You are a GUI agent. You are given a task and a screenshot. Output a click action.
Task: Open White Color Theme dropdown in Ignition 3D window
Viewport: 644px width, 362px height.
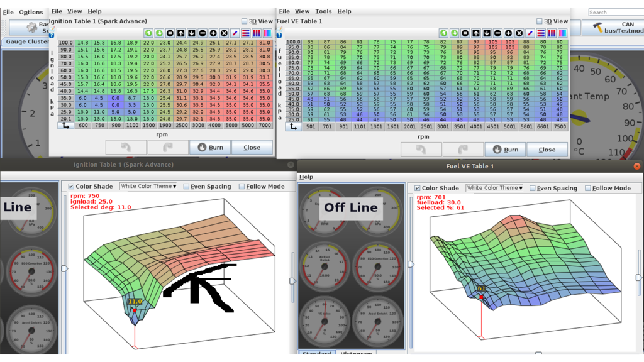(148, 187)
